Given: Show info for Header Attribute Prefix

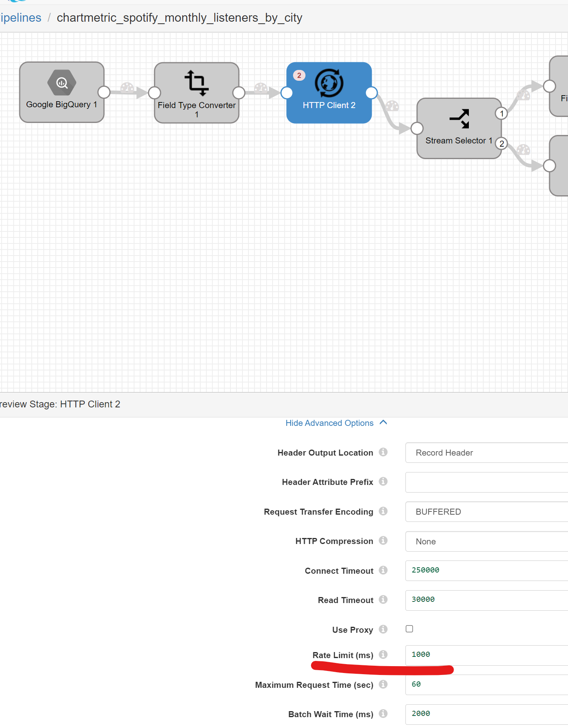Looking at the screenshot, I should point(383,481).
